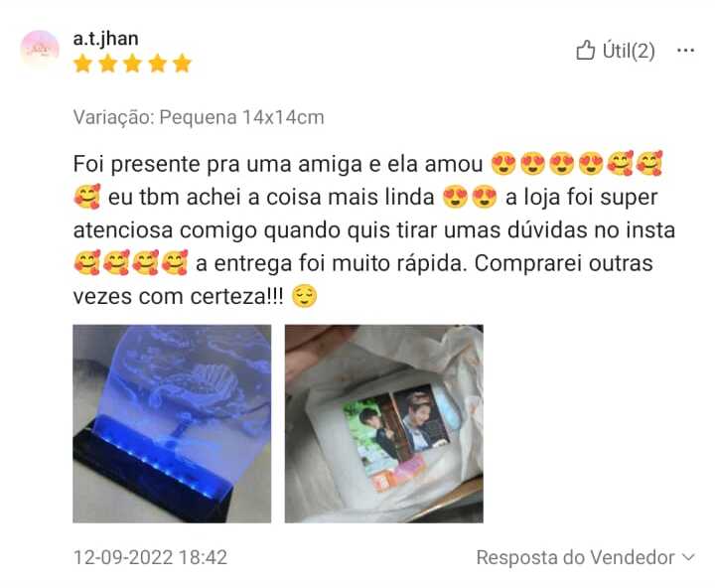The height and width of the screenshot is (588, 715).
Task: Click the third rating star
Action: point(132,64)
